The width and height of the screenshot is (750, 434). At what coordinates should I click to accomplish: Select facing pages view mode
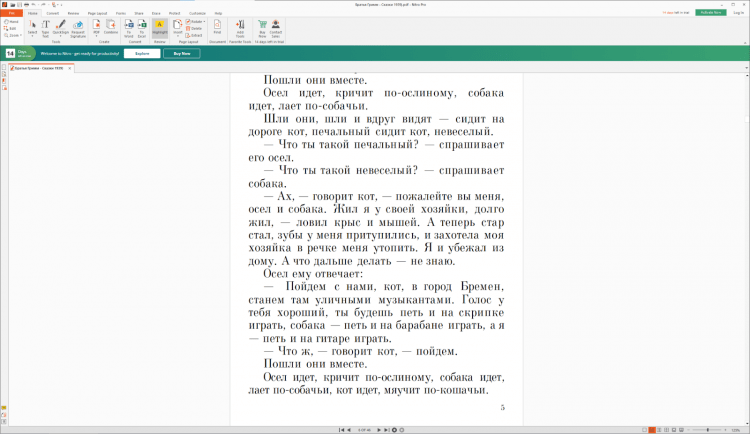pos(659,430)
